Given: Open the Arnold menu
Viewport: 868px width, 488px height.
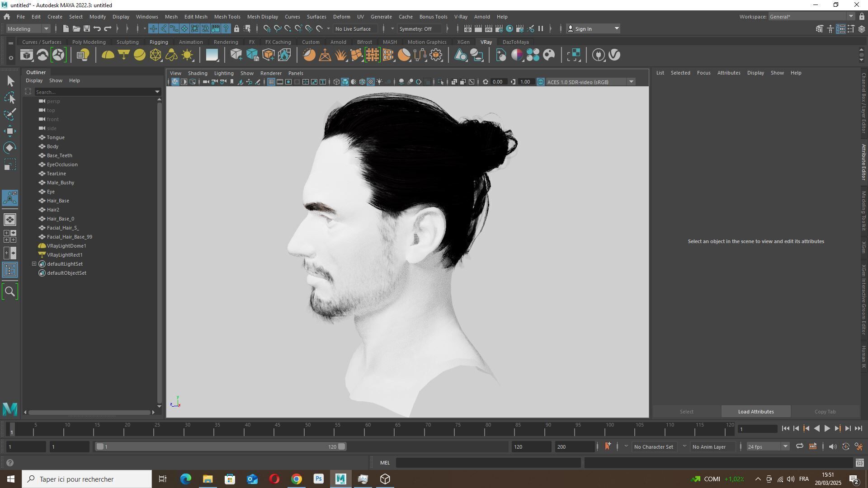Looking at the screenshot, I should coord(481,17).
